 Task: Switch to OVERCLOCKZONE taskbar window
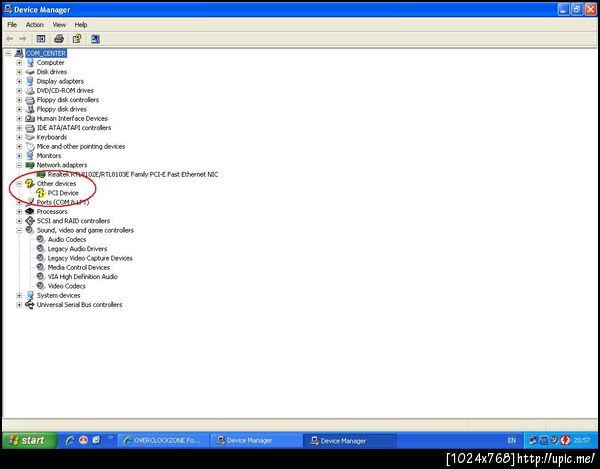(x=163, y=441)
